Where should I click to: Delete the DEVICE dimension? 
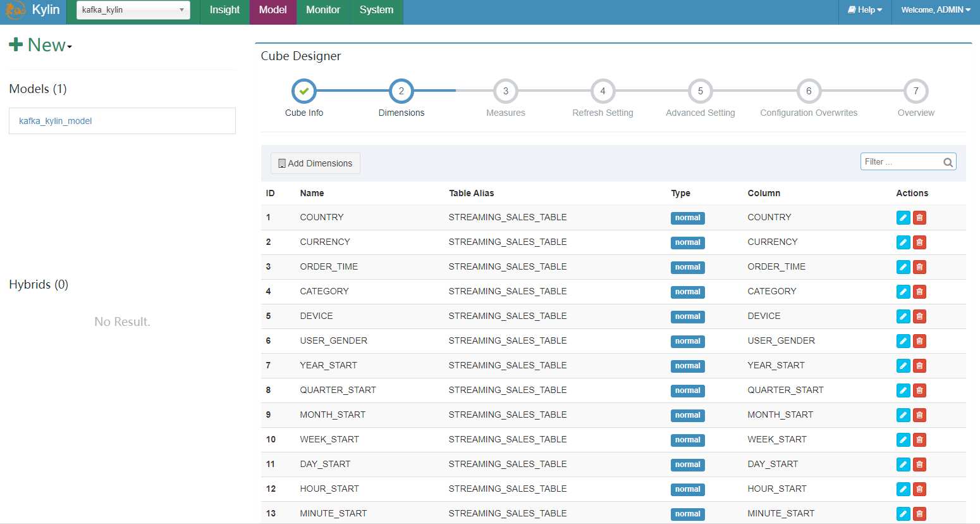coord(919,316)
